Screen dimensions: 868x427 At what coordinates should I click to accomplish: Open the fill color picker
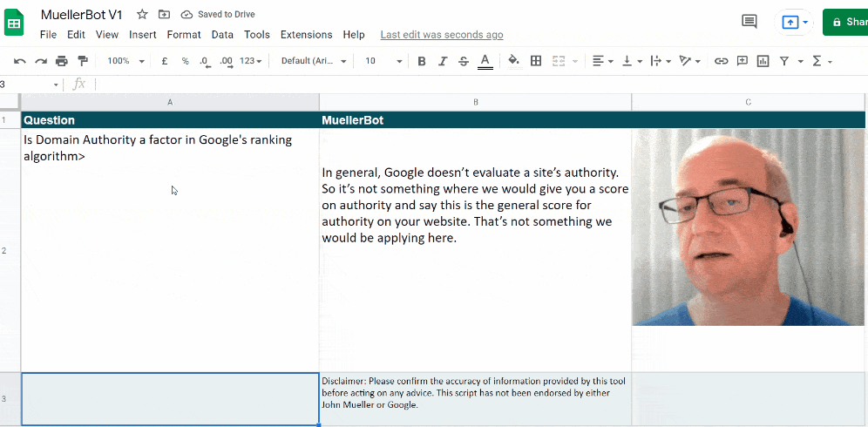pyautogui.click(x=514, y=60)
